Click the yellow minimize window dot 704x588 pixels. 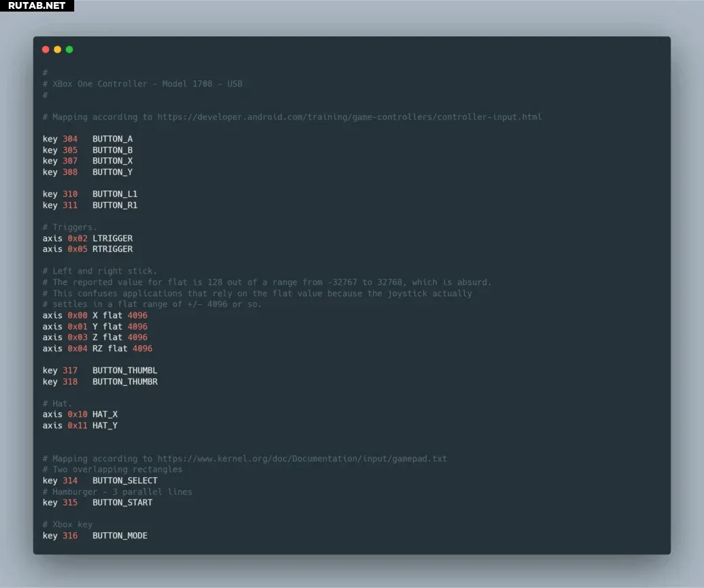(57, 50)
